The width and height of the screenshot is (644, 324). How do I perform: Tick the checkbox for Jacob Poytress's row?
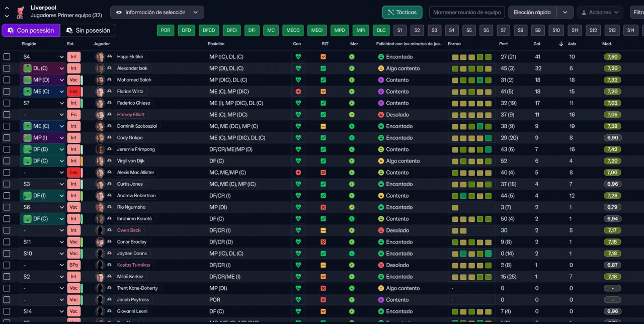(7, 300)
